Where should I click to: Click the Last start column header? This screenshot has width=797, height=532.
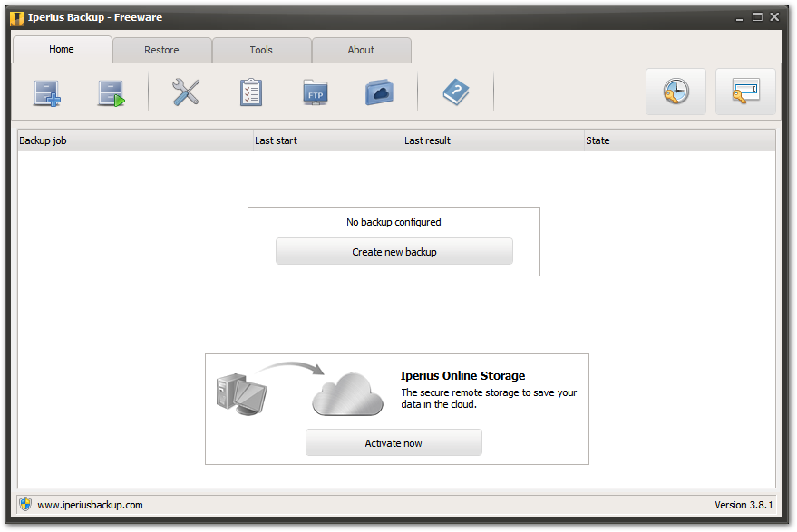(x=328, y=140)
